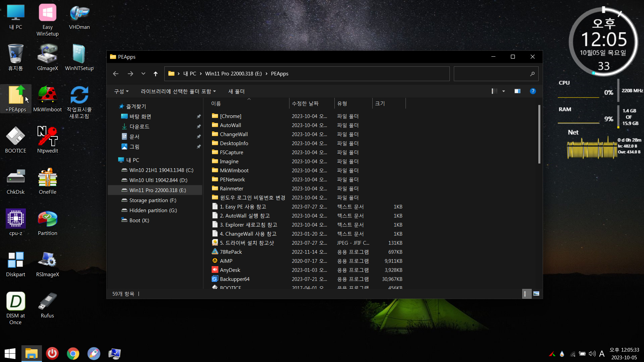
Task: Select the GImageX desktop icon
Action: coord(47,58)
